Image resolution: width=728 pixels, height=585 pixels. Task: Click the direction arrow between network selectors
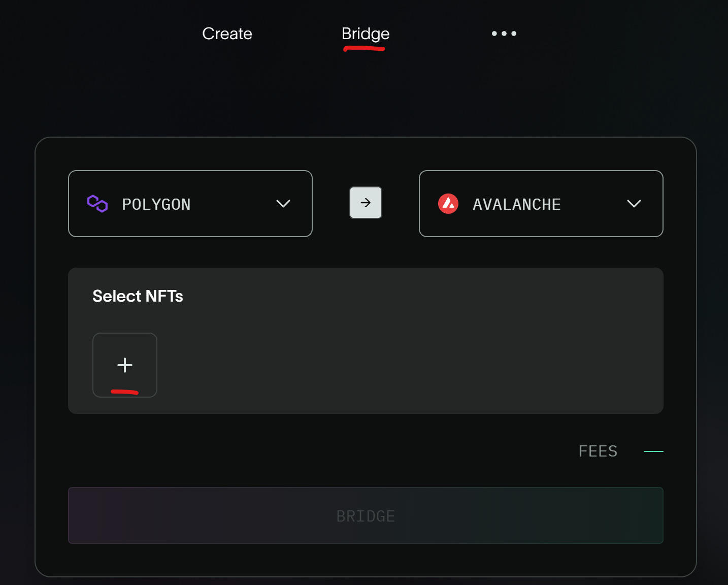click(366, 203)
